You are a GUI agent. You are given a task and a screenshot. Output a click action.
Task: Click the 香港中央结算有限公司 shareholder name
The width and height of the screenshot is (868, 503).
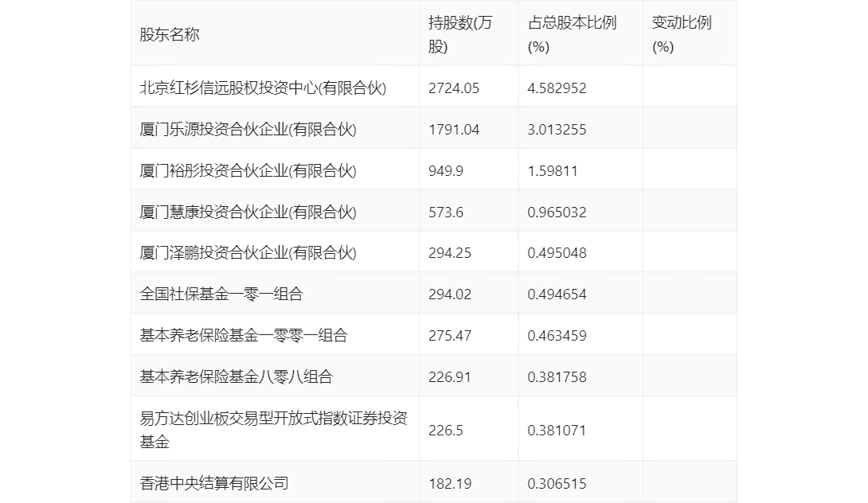click(213, 482)
